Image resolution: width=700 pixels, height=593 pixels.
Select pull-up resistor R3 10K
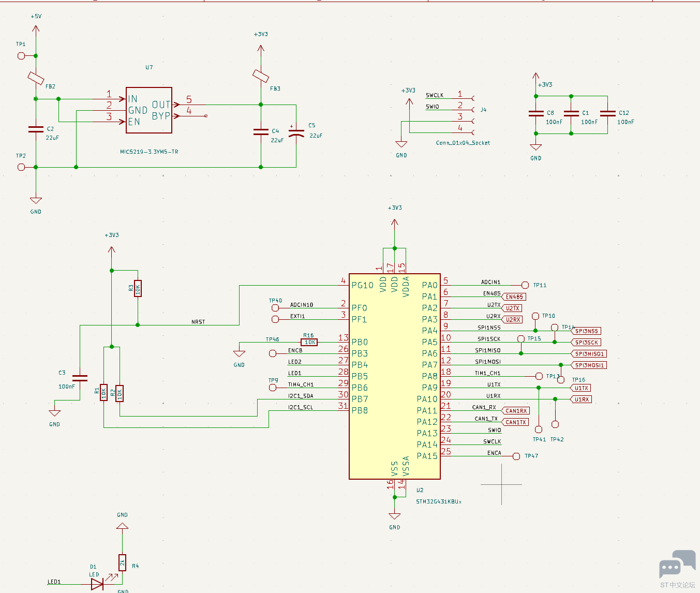(138, 288)
